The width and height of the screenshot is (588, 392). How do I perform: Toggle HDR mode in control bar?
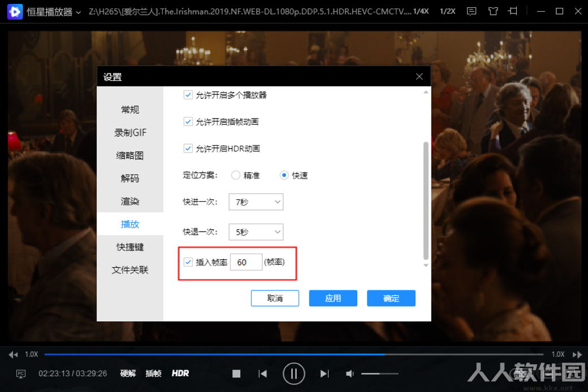pos(180,373)
